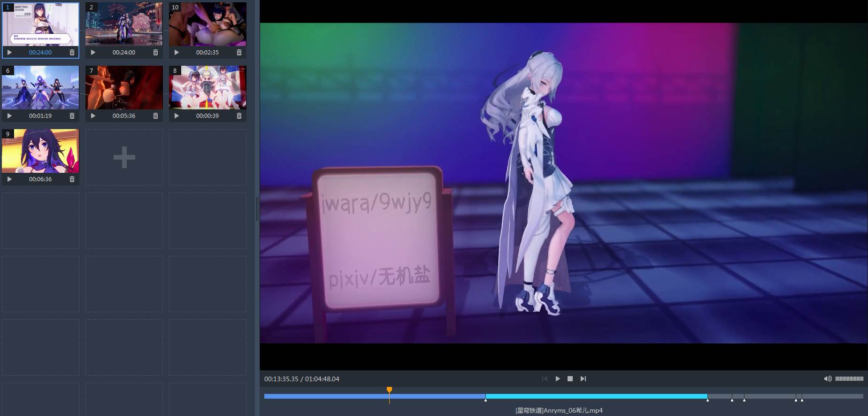Select the clip 1 thumbnail
868x416 pixels.
40,24
